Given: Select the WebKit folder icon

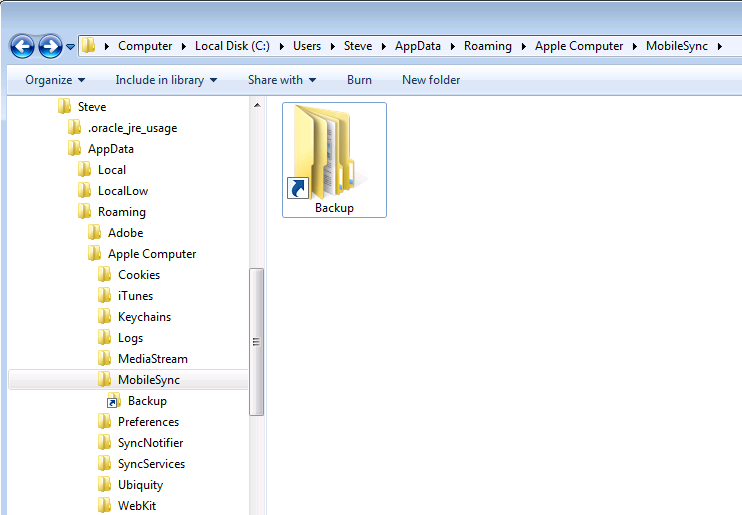Looking at the screenshot, I should point(105,506).
